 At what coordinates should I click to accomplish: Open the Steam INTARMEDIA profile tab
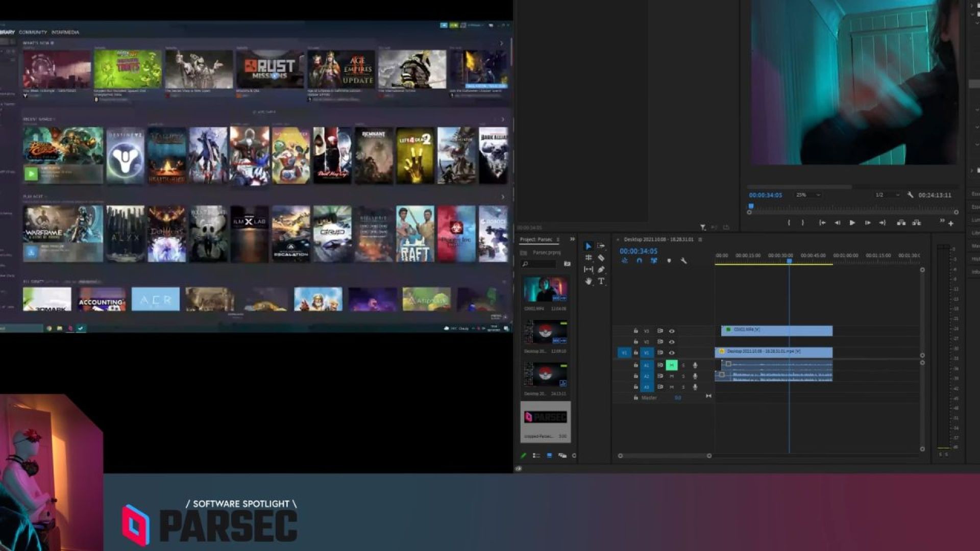pyautogui.click(x=65, y=32)
